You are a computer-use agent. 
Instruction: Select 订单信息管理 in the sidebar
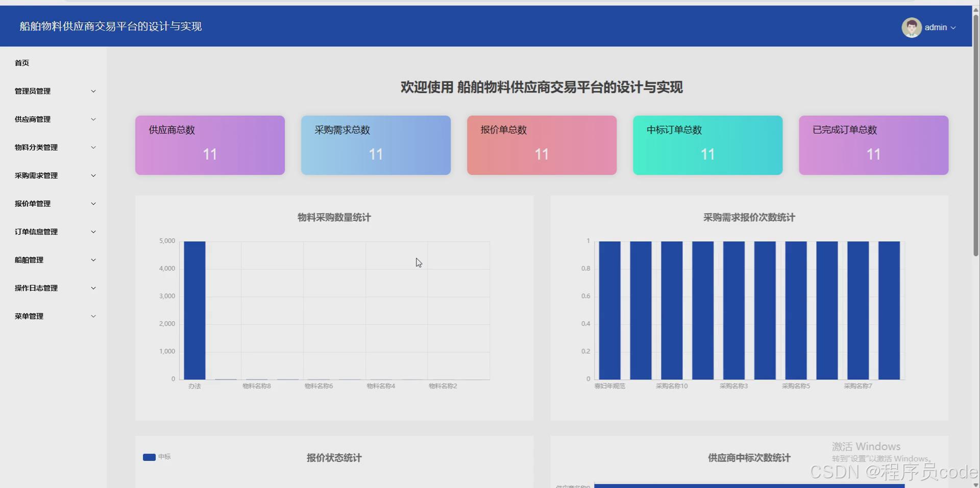[x=54, y=231]
